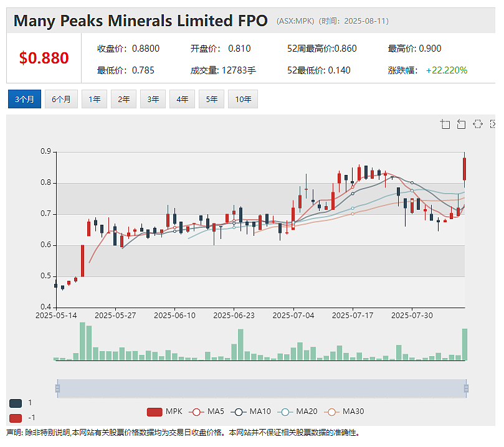Click the 0.7 price axis label
Screen dimensions: 504x447
tap(45, 214)
